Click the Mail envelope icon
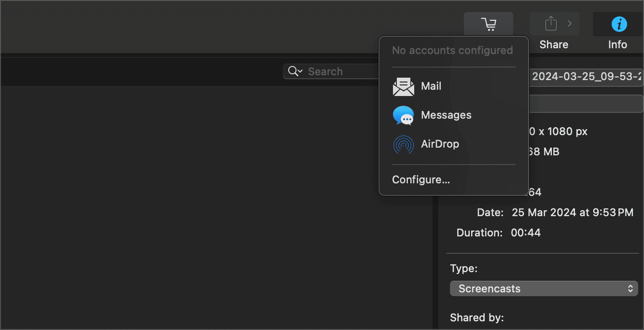 click(403, 86)
